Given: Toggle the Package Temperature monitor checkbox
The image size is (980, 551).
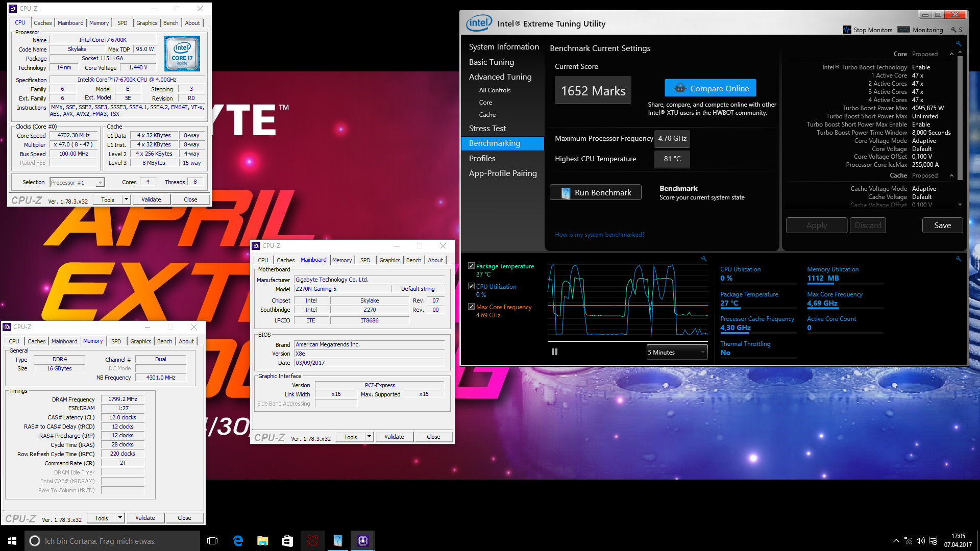Looking at the screenshot, I should pyautogui.click(x=472, y=266).
